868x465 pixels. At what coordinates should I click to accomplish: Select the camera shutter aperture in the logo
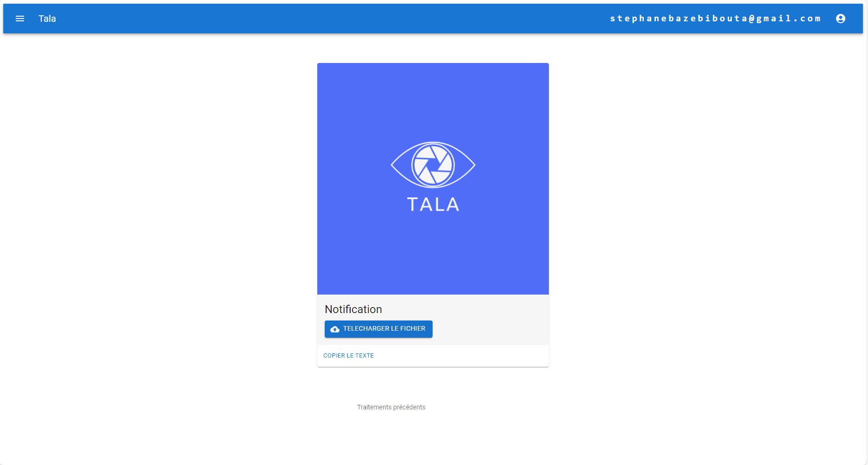433,165
